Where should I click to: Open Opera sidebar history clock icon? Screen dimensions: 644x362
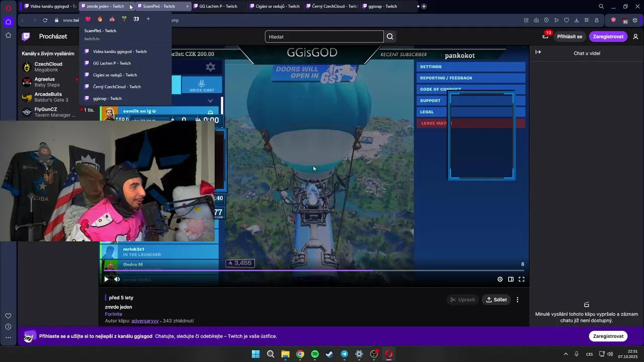[8, 327]
